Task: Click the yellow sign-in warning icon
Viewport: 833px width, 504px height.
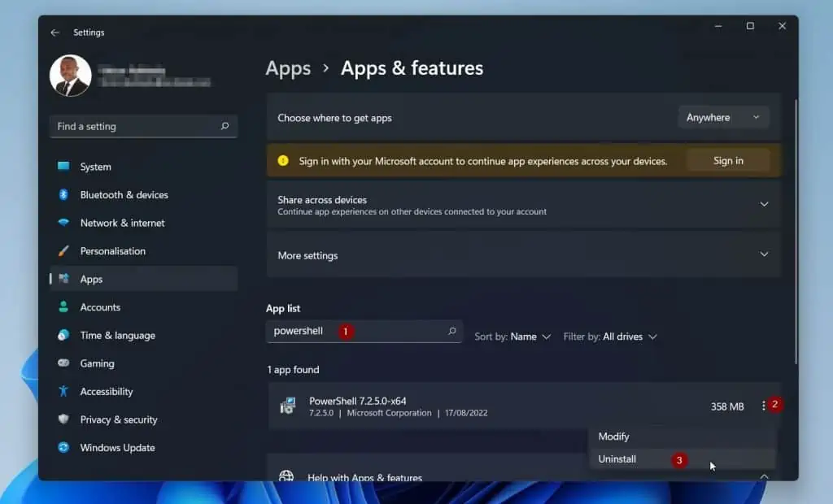Action: [283, 160]
